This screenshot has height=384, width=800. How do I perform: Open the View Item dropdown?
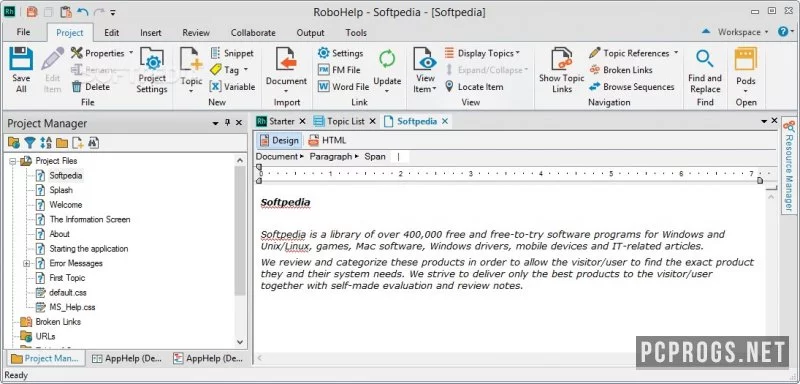click(434, 89)
